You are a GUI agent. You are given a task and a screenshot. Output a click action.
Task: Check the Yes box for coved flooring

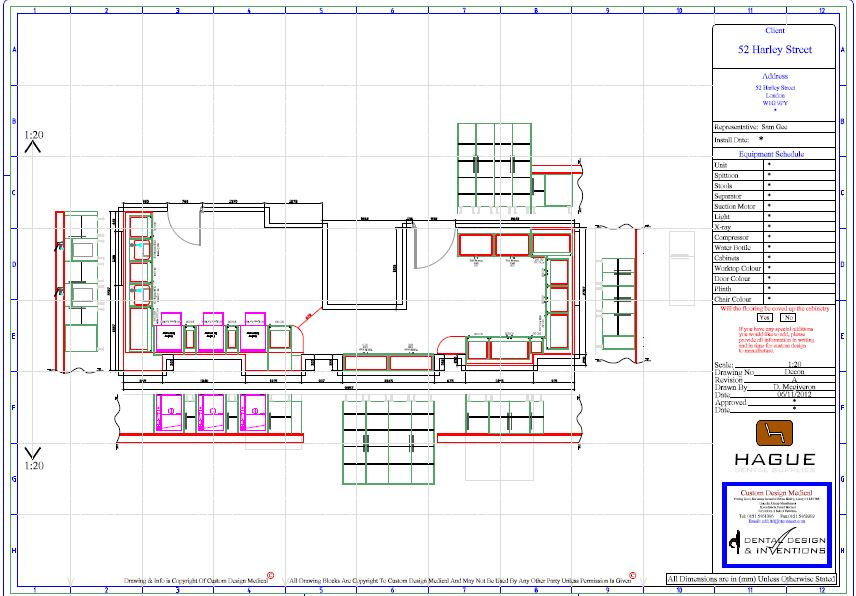coord(763,317)
